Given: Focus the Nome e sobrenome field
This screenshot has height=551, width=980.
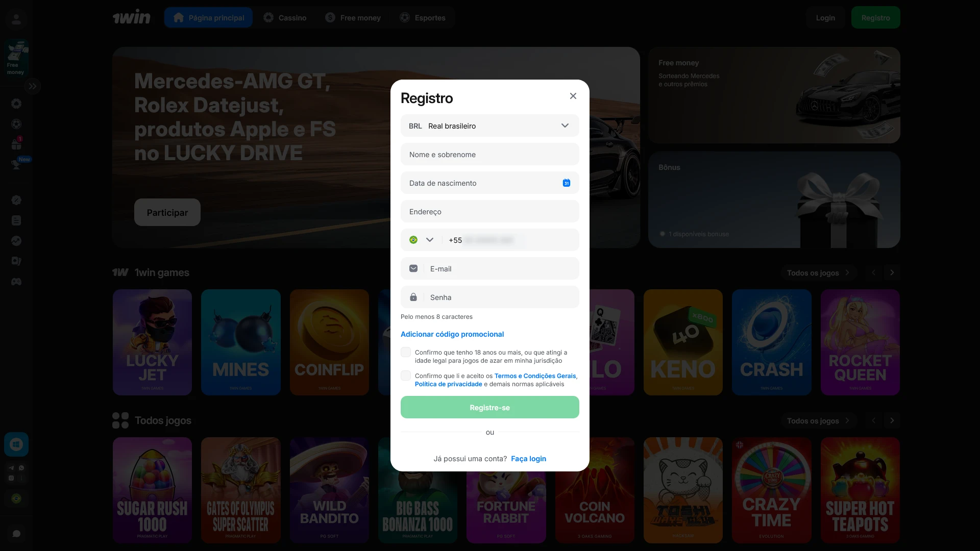Looking at the screenshot, I should pos(490,155).
